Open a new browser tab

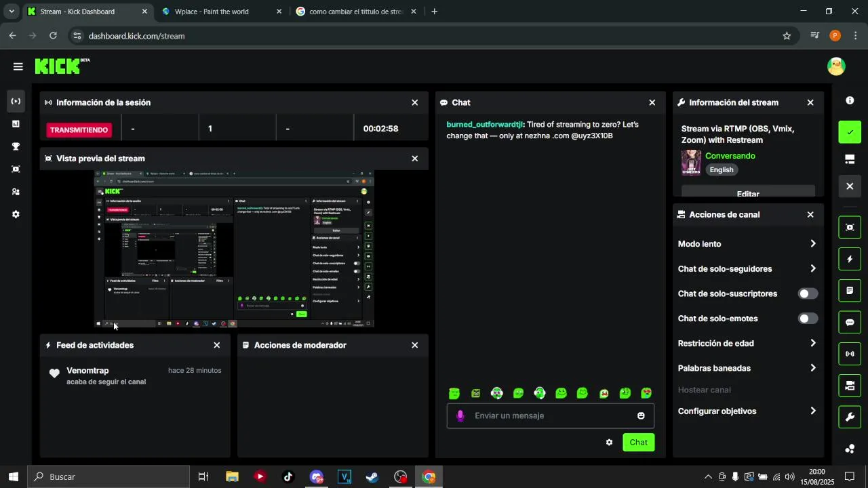435,12
